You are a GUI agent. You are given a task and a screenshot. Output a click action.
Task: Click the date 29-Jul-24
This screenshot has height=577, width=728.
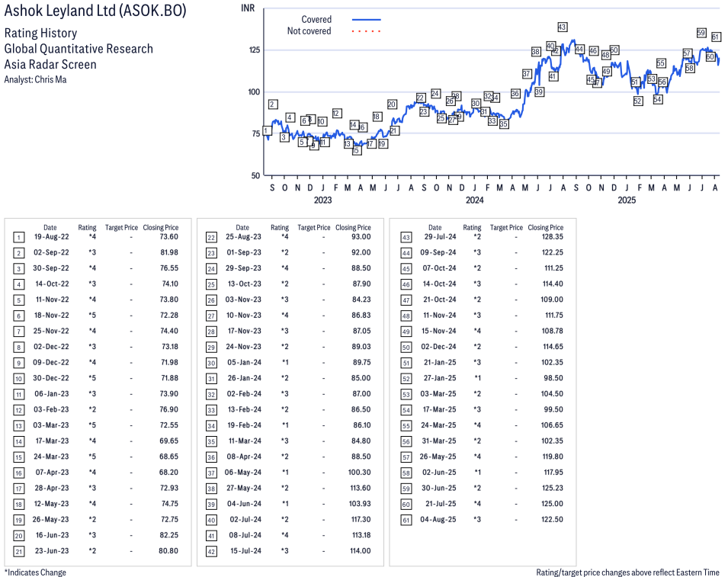tap(440, 237)
